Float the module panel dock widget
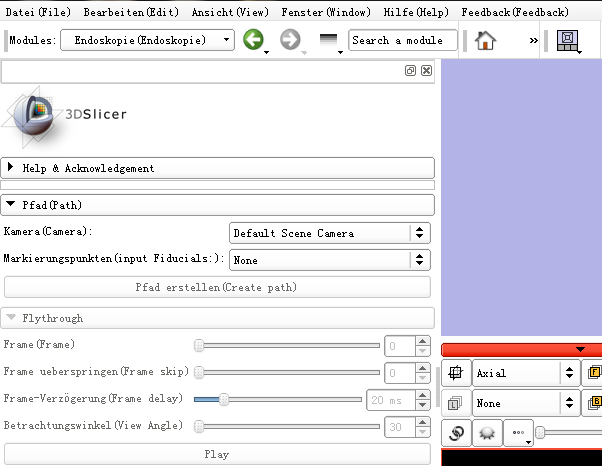 tap(410, 71)
